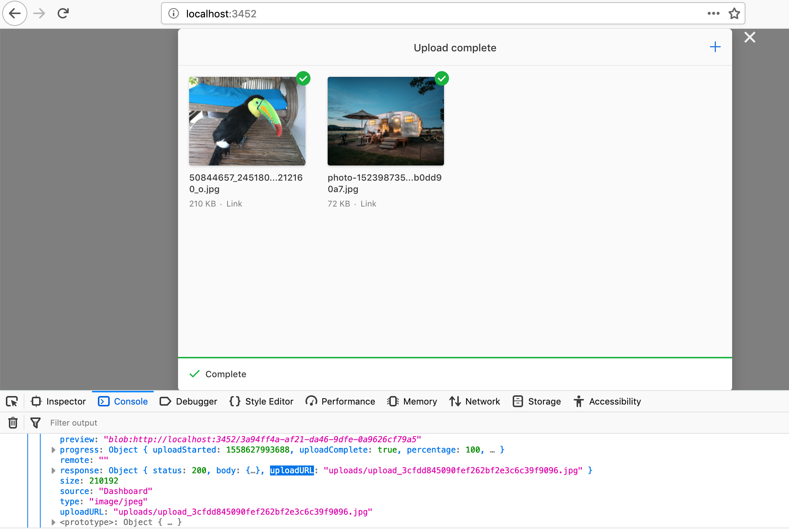Click the green upload progress bar

455,358
